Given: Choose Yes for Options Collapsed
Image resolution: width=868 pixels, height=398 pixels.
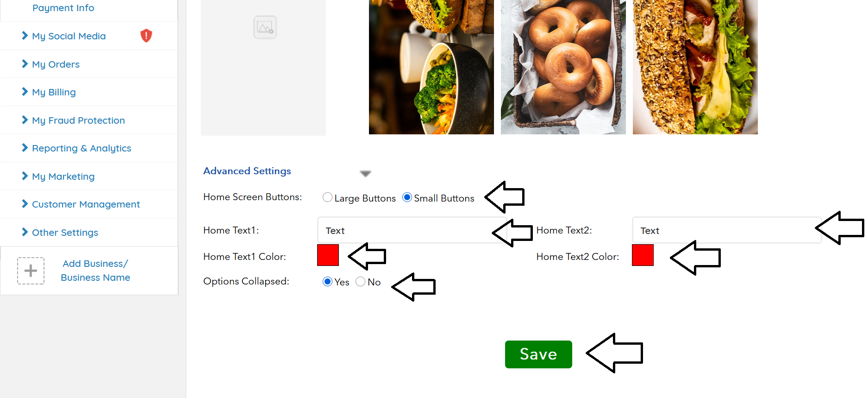Looking at the screenshot, I should point(327,282).
